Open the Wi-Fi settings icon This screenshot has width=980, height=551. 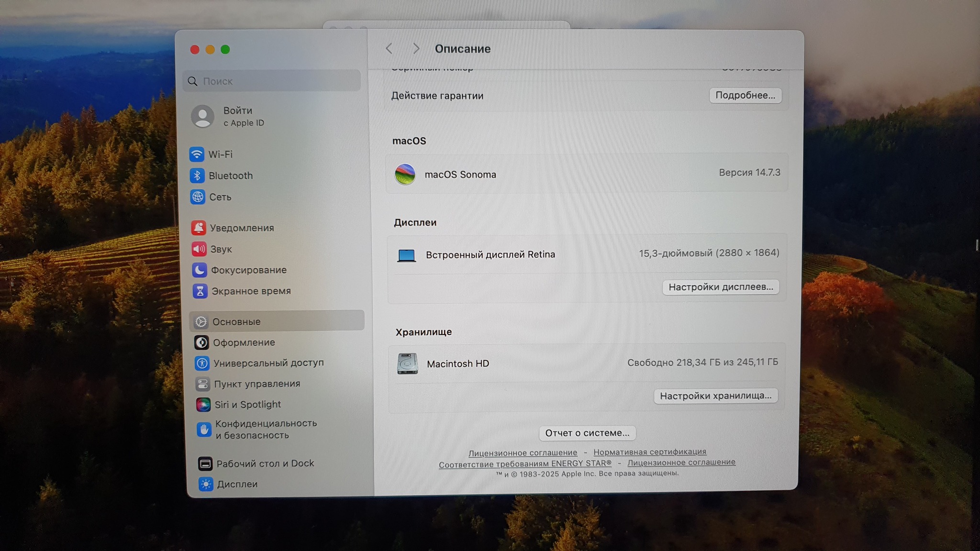(197, 154)
